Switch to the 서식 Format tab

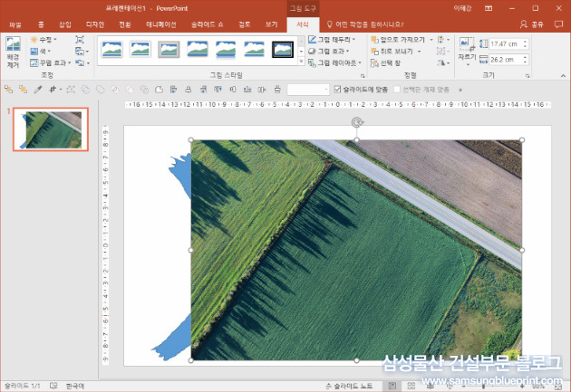(x=303, y=24)
